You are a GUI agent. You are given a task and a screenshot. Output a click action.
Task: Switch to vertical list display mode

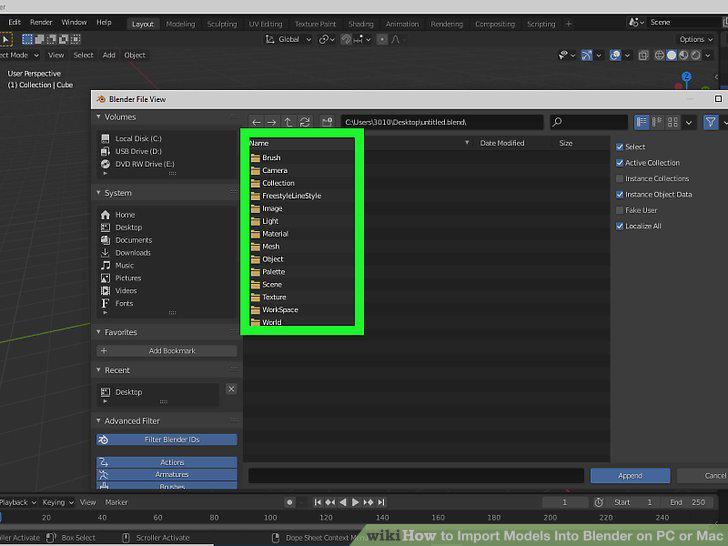[x=642, y=122]
